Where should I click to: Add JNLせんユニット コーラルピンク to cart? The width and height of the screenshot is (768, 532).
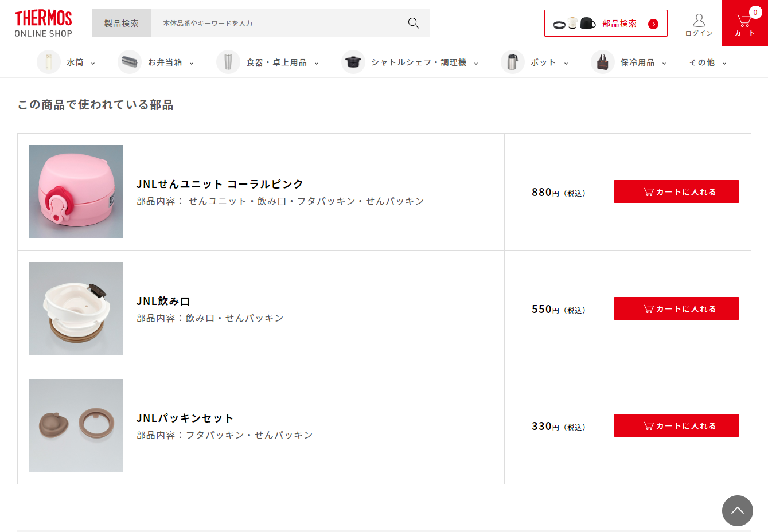(x=676, y=191)
